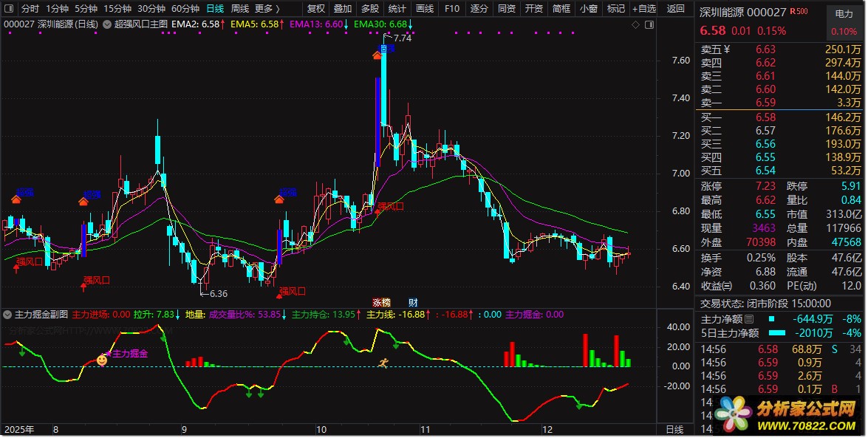Expand the 主力掘金副图 sub-indicator dropdown arrow
The image size is (868, 438).
point(7,315)
